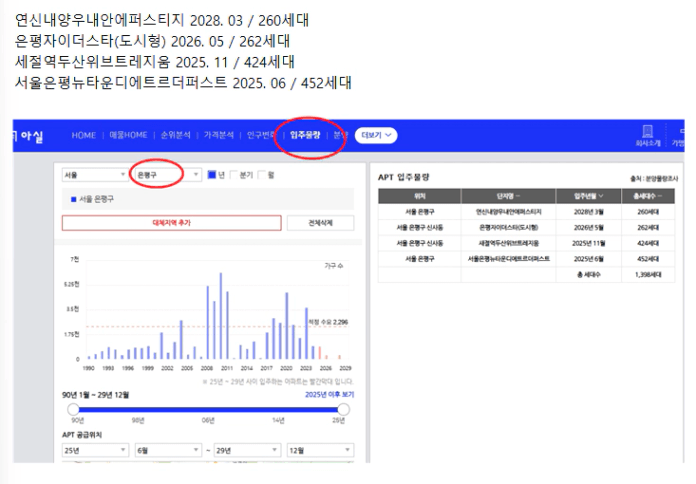Click 새절역두산위브트레지움 table cell
Viewport: 696px width, 484px height.
(508, 243)
